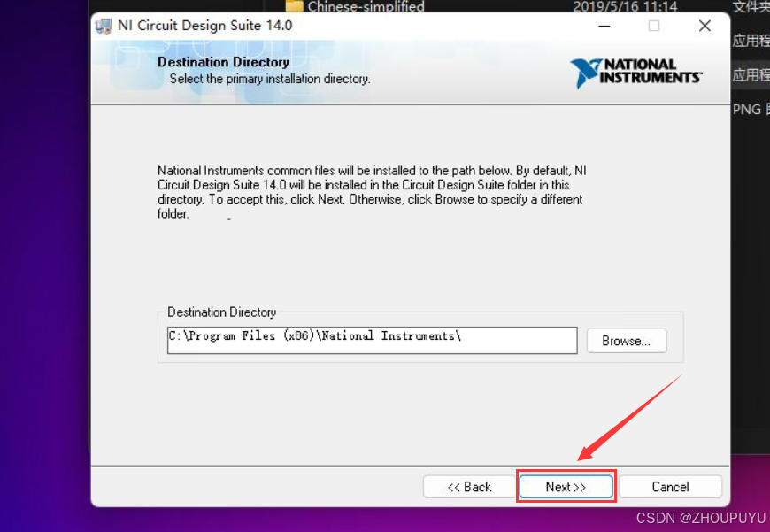Click 'Select the primary installation directory.' text
Screen dimensions: 770x532
(270, 79)
